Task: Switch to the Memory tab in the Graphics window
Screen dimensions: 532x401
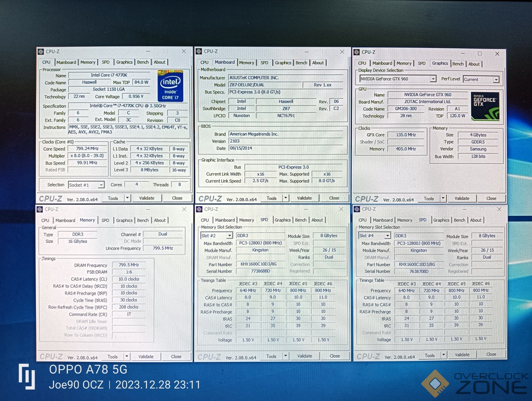Action: coord(404,63)
